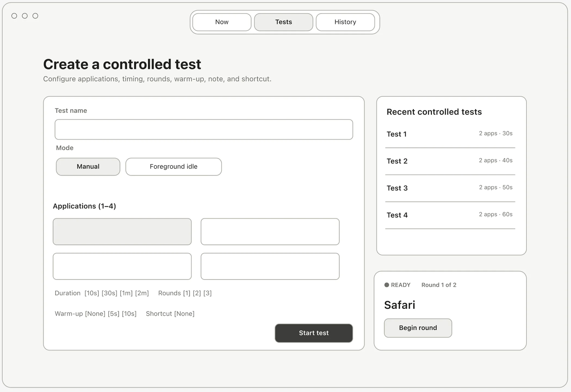Select the Tests tab
The width and height of the screenshot is (571, 392).
pos(283,22)
